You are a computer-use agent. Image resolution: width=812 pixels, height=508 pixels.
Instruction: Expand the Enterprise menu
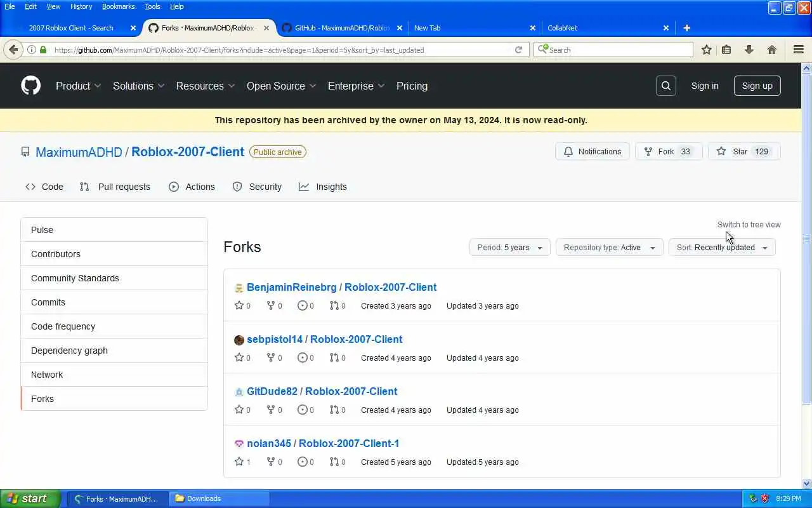point(356,86)
